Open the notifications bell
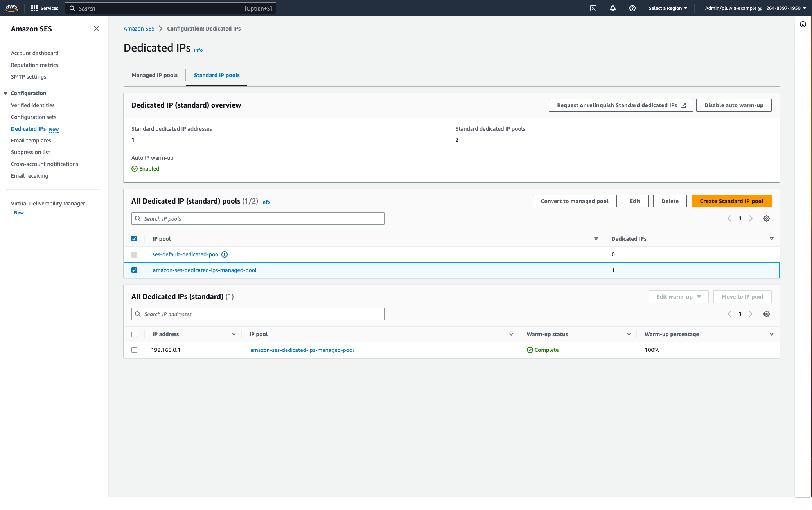The width and height of the screenshot is (812, 510). coord(613,8)
